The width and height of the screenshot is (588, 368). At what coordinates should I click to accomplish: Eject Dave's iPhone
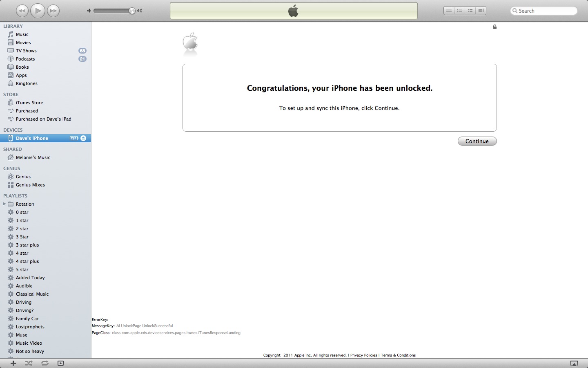pos(83,138)
